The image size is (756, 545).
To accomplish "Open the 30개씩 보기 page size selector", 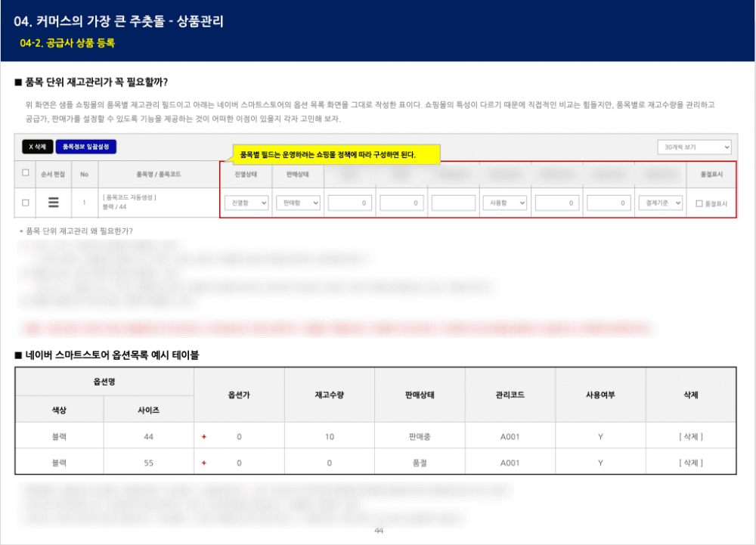I will point(694,147).
